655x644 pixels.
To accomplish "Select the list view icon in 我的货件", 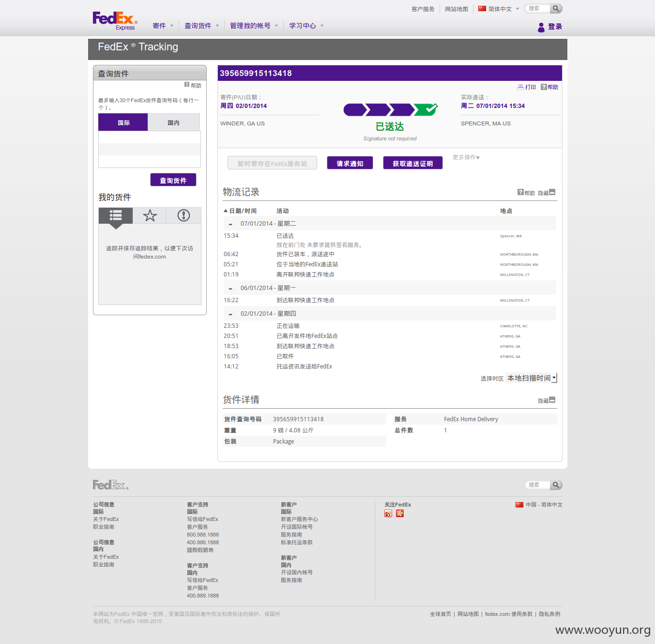I will click(x=116, y=215).
